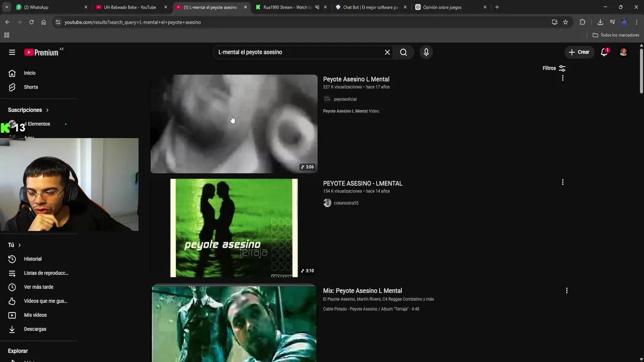Open options for Peyote Asesino L Mental video

coord(562,78)
